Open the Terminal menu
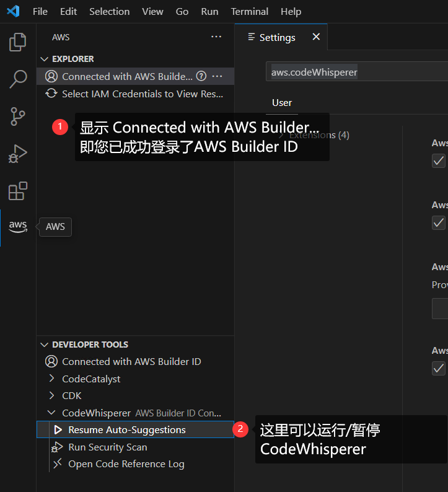448x492 pixels. [x=250, y=12]
